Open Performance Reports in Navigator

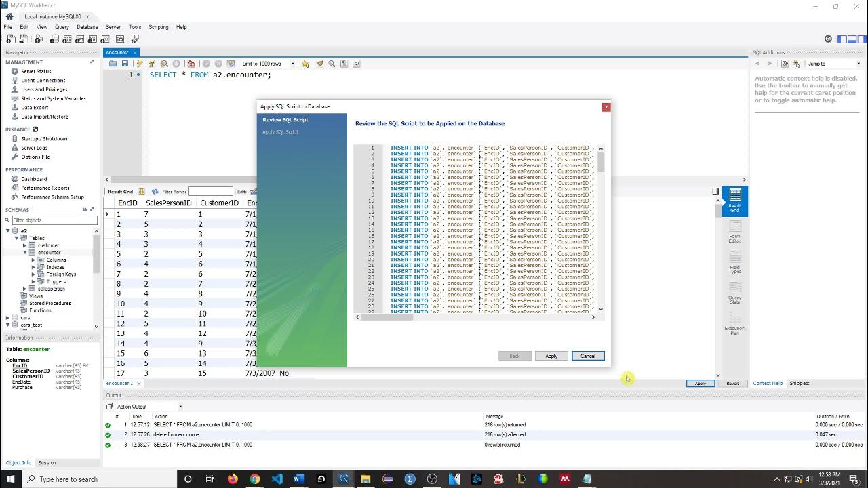[45, 188]
